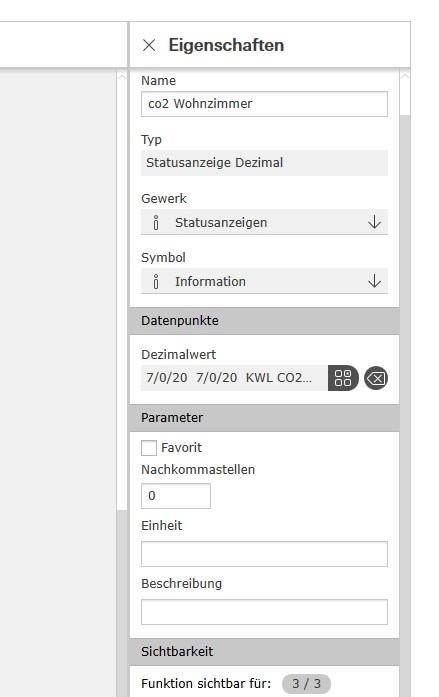Click properties panel scrollbar up arrow

(405, 76)
